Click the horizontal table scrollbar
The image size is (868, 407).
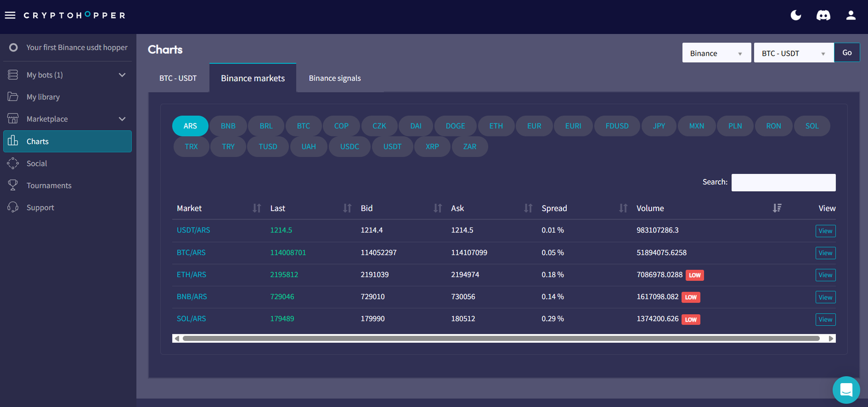[x=501, y=339]
